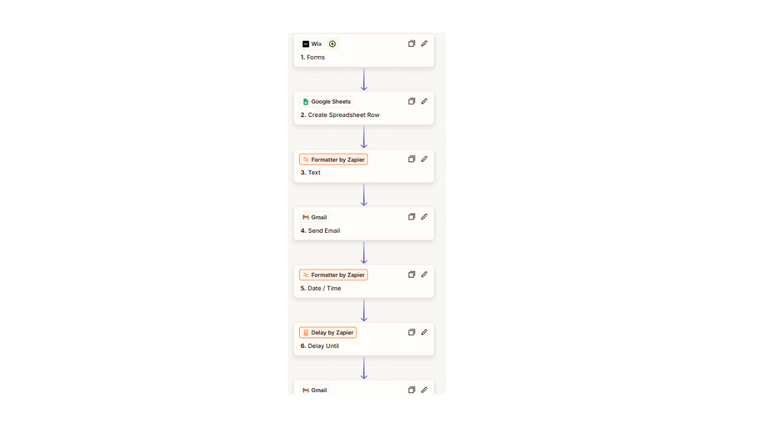
Task: Edit the Wix Forms step
Action: (424, 44)
